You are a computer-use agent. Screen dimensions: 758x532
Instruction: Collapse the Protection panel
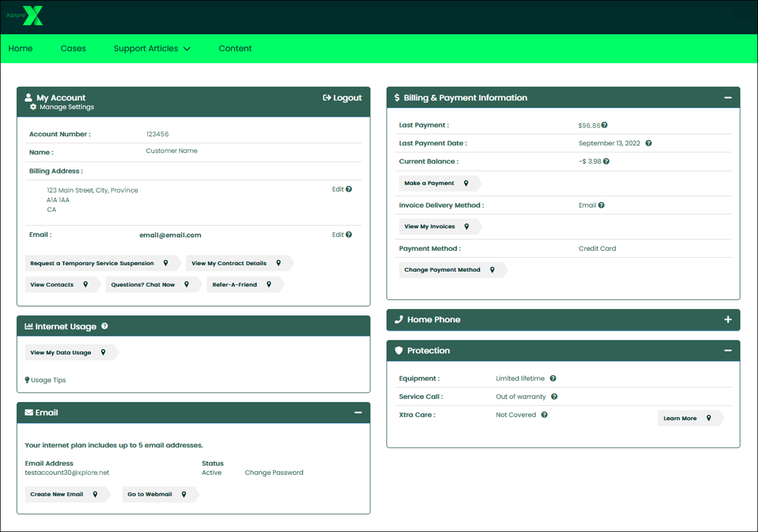point(728,351)
